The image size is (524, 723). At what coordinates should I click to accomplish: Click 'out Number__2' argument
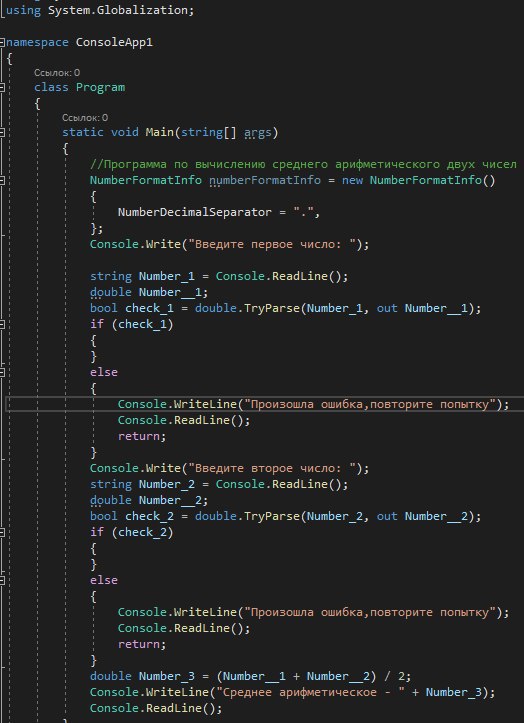click(x=425, y=516)
